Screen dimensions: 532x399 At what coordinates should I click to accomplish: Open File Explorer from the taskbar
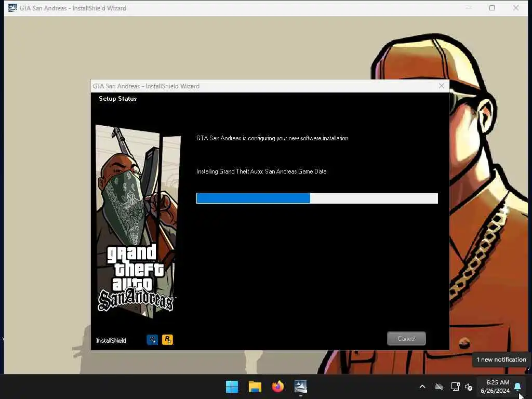[255, 387]
